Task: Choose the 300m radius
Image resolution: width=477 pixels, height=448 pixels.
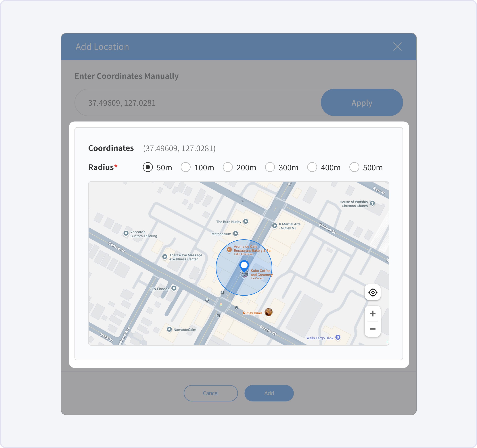Action: [x=270, y=167]
